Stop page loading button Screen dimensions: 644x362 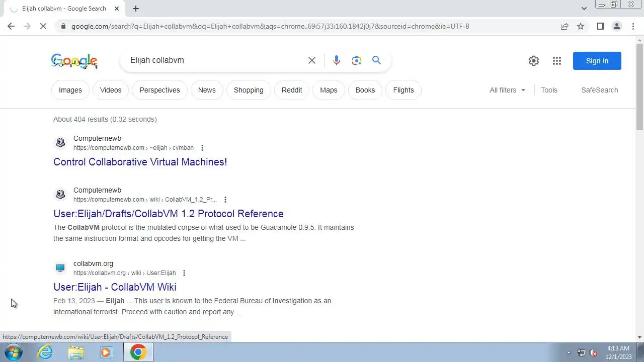(x=43, y=26)
